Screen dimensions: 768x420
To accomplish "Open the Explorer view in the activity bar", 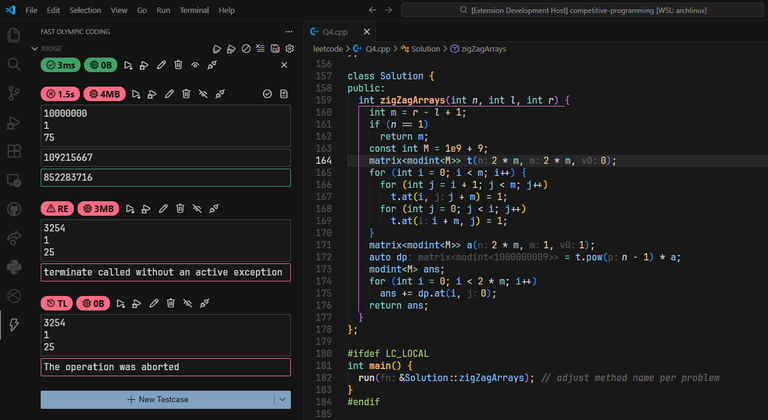I will coord(14,35).
